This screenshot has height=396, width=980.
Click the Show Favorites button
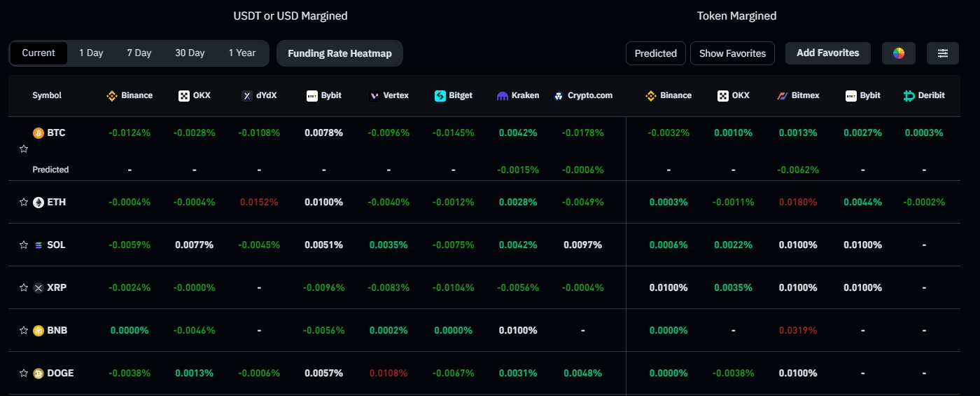coord(732,53)
